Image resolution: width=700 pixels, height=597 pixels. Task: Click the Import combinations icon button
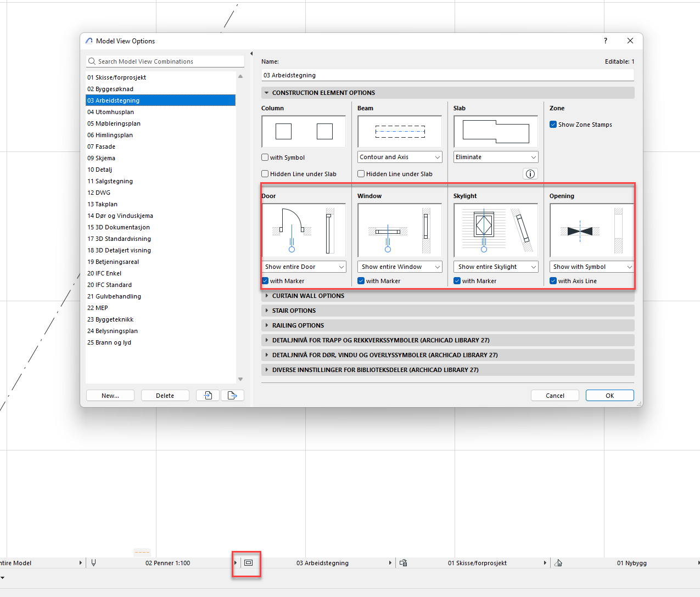click(x=208, y=395)
